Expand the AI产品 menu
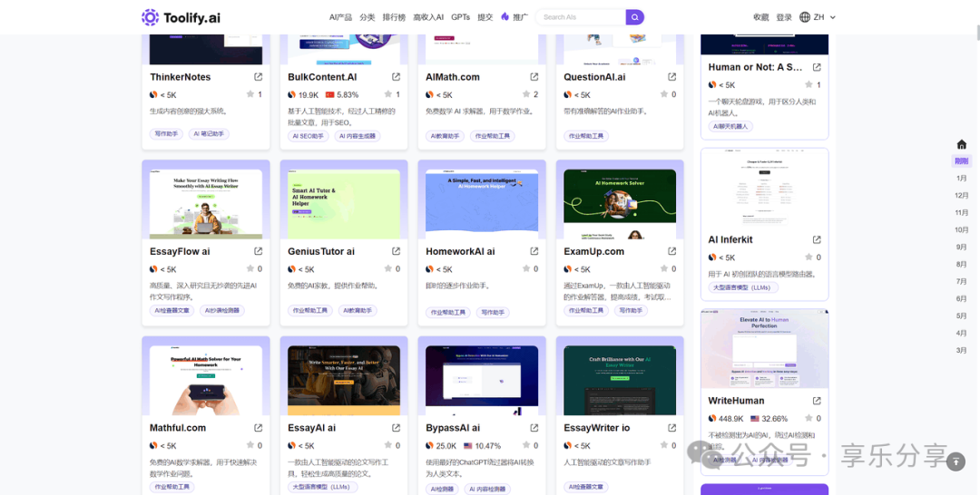This screenshot has width=980, height=495. (340, 17)
